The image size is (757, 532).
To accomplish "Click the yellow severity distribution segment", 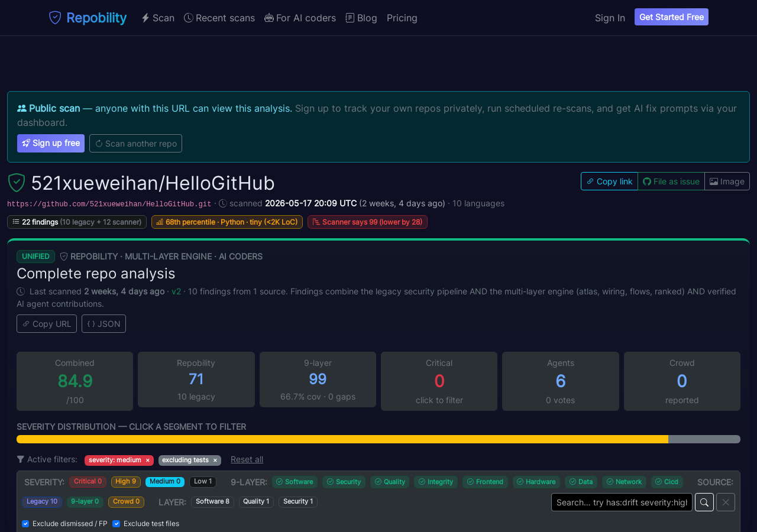I will tap(342, 439).
